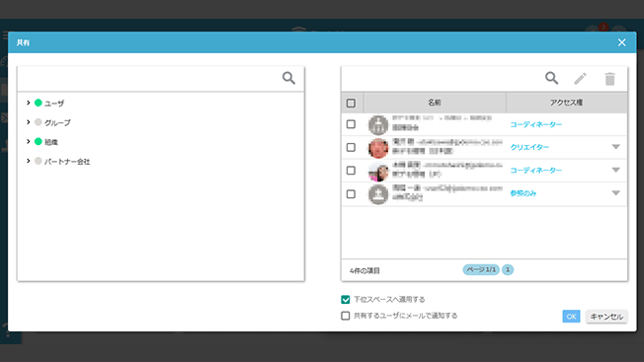Click the avatar in the first コーディネーター row
644x362 pixels.
[378, 124]
